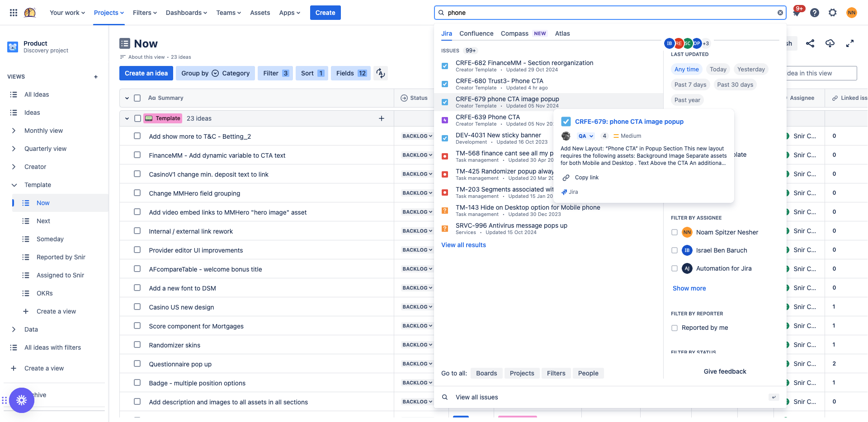Viewport: 868px width, 422px height.
Task: Collapse the Template views folder
Action: pos(14,185)
